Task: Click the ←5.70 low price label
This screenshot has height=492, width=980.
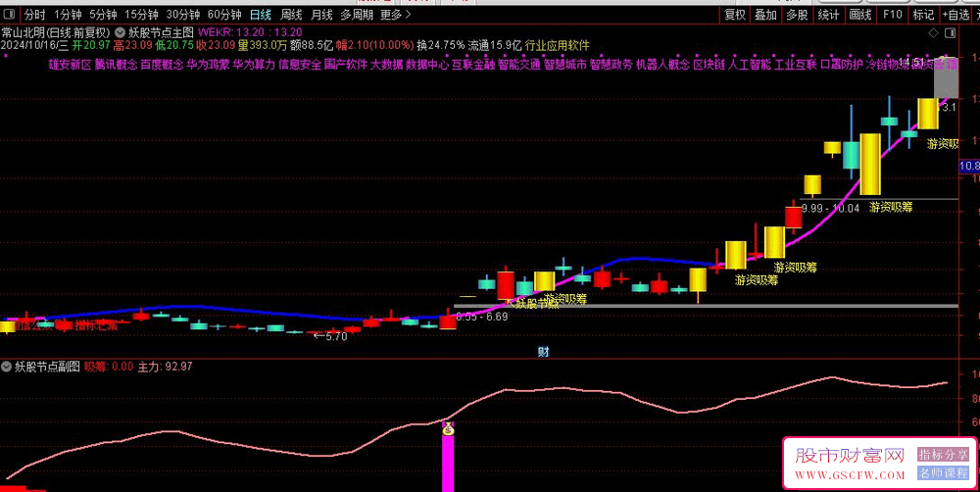Action: point(330,336)
